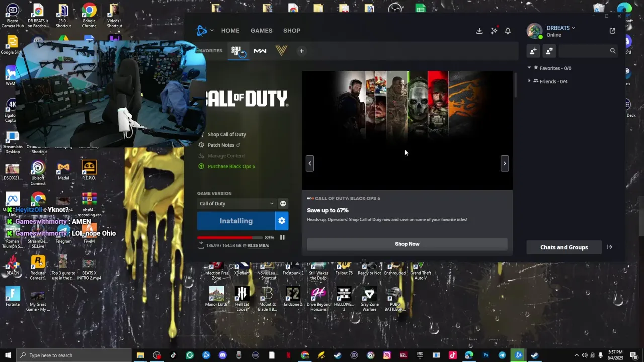
Task: Open install options gear button
Action: (x=282, y=221)
